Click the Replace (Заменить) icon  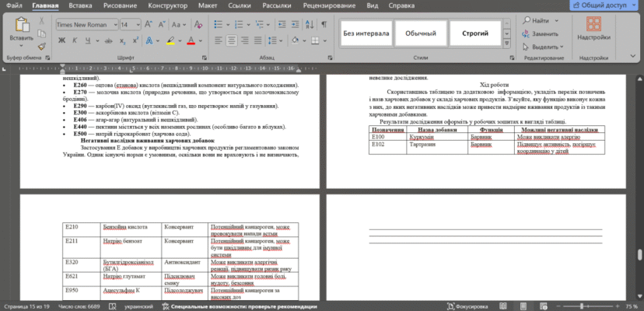point(538,34)
